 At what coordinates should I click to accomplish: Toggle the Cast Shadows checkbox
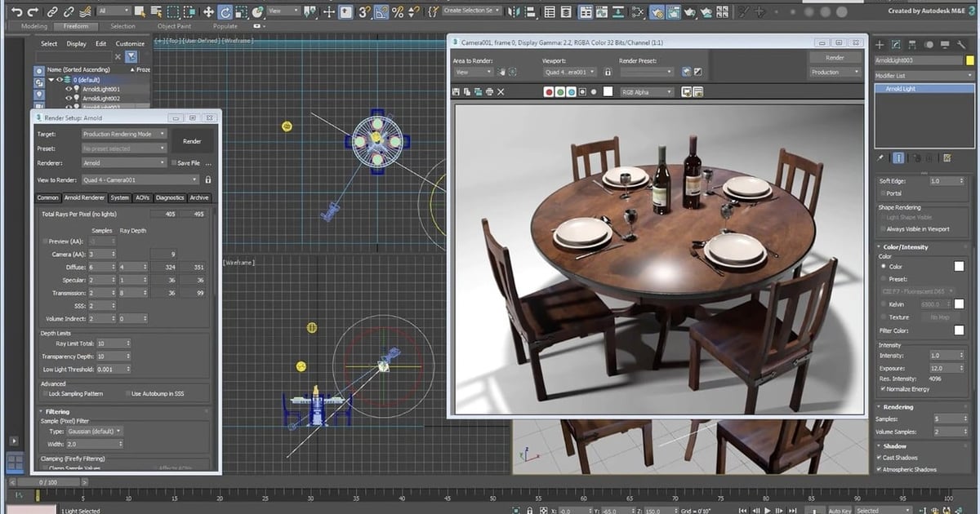coord(878,457)
